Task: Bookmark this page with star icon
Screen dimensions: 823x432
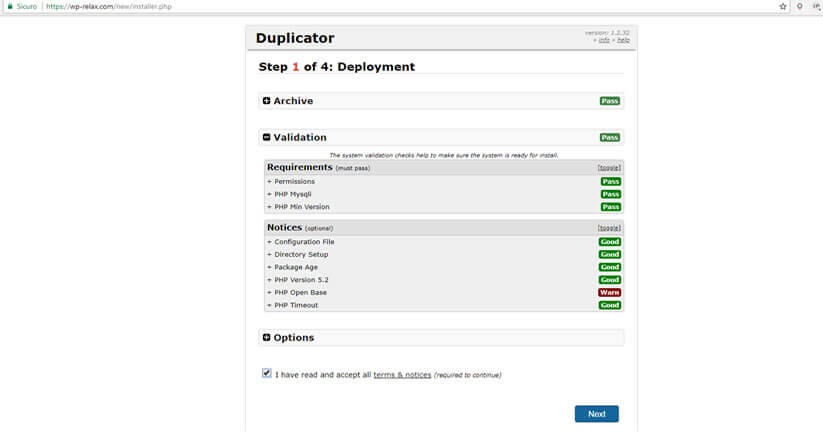Action: coord(783,6)
